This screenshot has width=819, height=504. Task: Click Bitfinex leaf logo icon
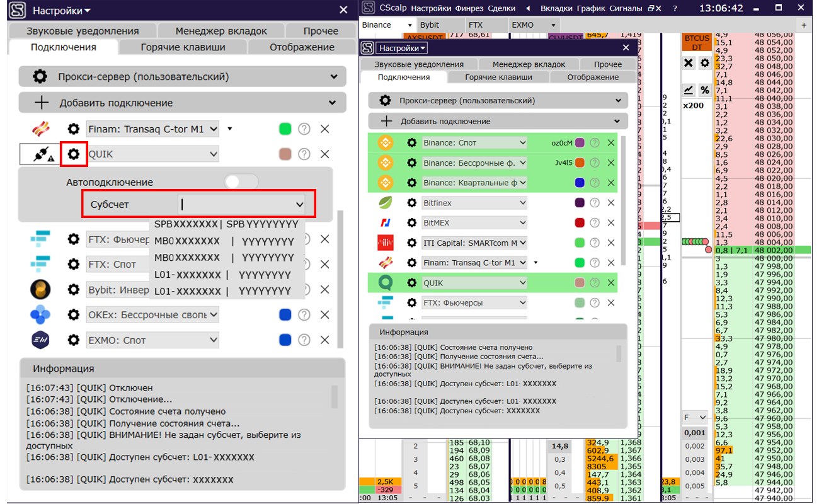click(385, 203)
